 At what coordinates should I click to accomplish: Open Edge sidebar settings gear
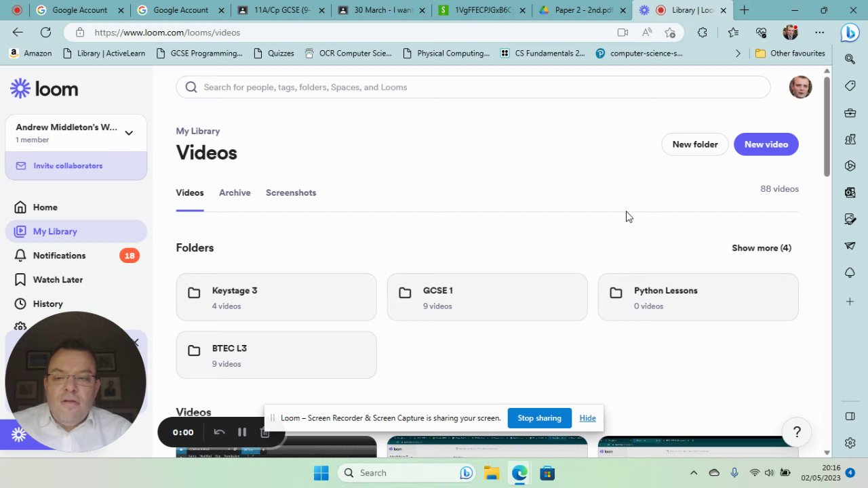click(x=850, y=443)
